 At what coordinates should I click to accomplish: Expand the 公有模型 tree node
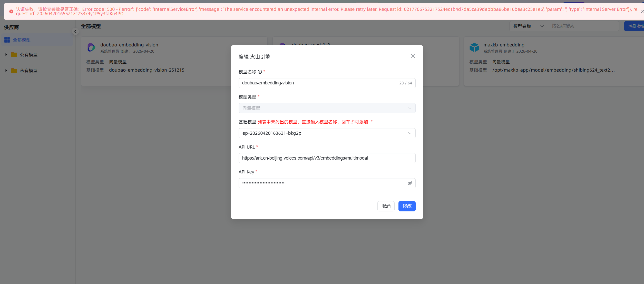[6, 55]
